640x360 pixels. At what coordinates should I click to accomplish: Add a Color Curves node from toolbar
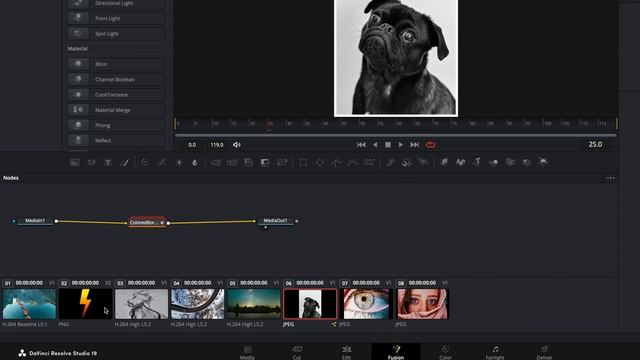(x=162, y=162)
